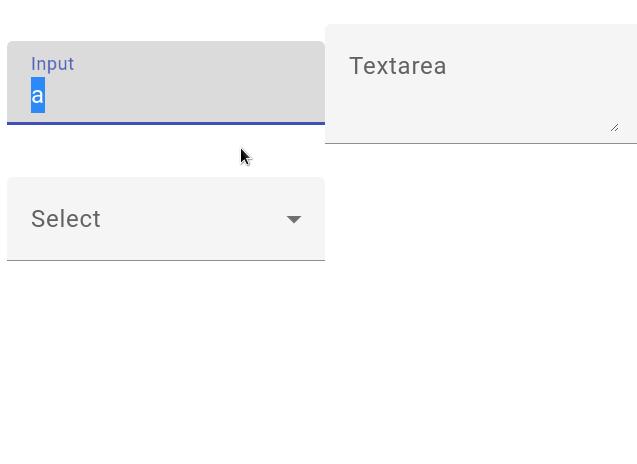The width and height of the screenshot is (637, 464).
Task: Open the Select dropdown
Action: [166, 219]
